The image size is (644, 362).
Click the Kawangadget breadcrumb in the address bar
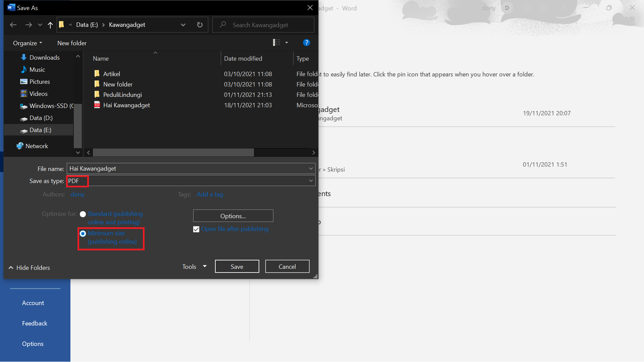tap(127, 25)
